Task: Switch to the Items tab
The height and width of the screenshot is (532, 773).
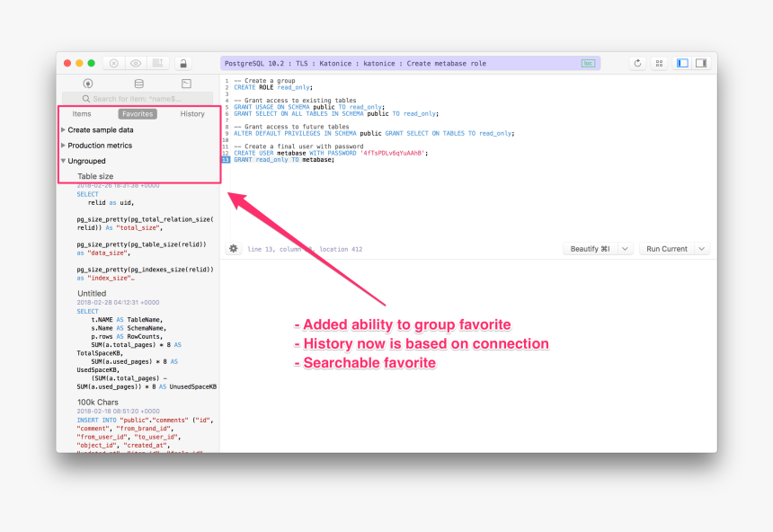Action: pos(82,114)
